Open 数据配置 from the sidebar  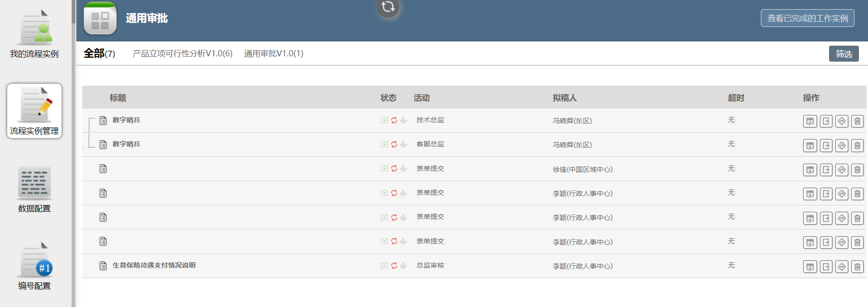coord(34,189)
